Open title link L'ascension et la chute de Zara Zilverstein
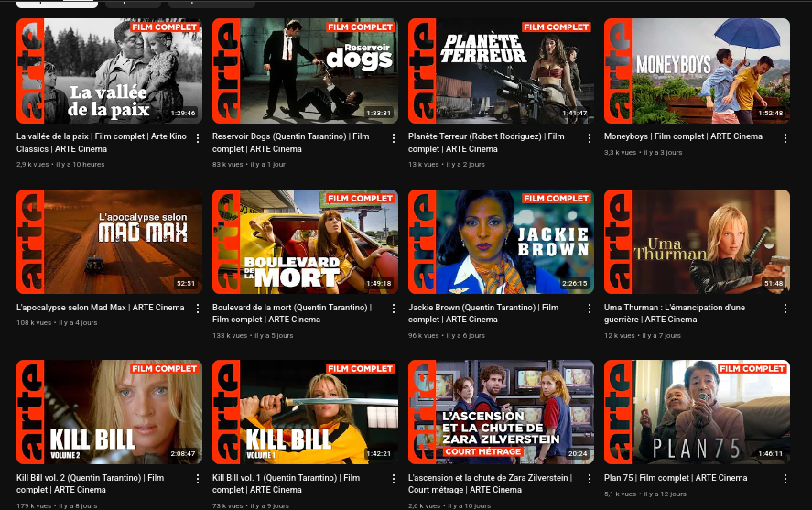The height and width of the screenshot is (510, 812). click(490, 483)
